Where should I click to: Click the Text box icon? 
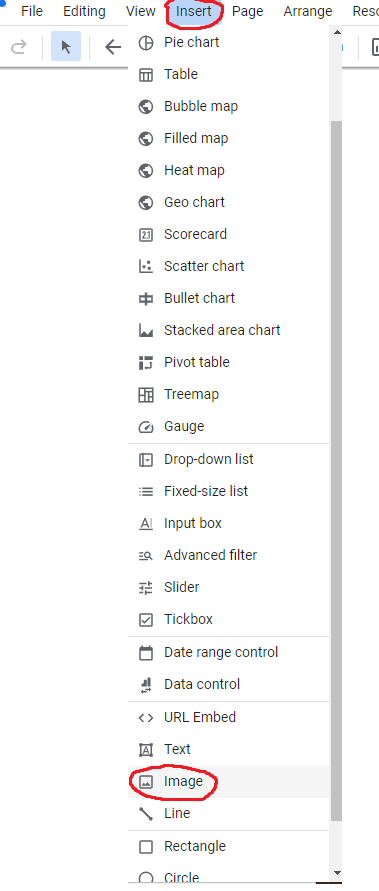click(146, 750)
